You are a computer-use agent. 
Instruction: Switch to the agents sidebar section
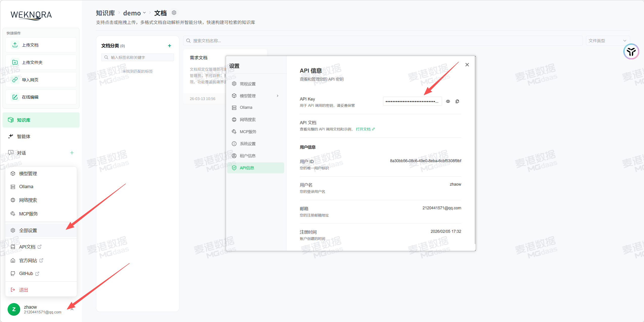tap(23, 136)
